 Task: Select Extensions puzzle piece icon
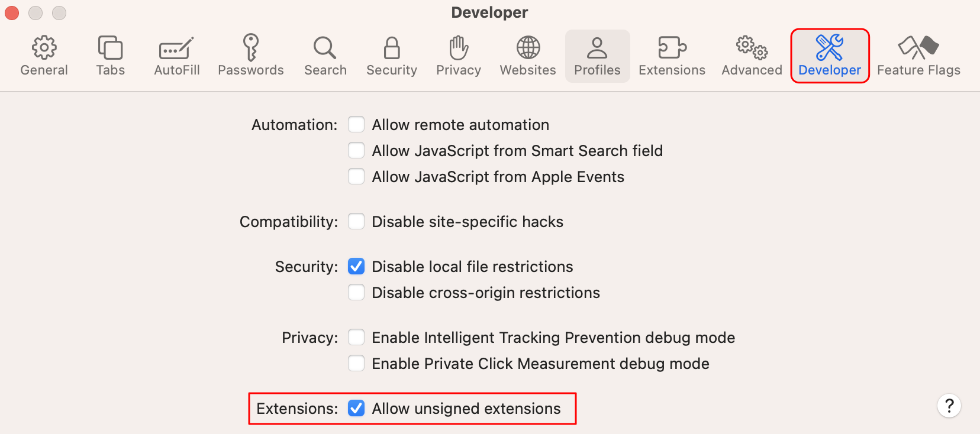coord(672,47)
